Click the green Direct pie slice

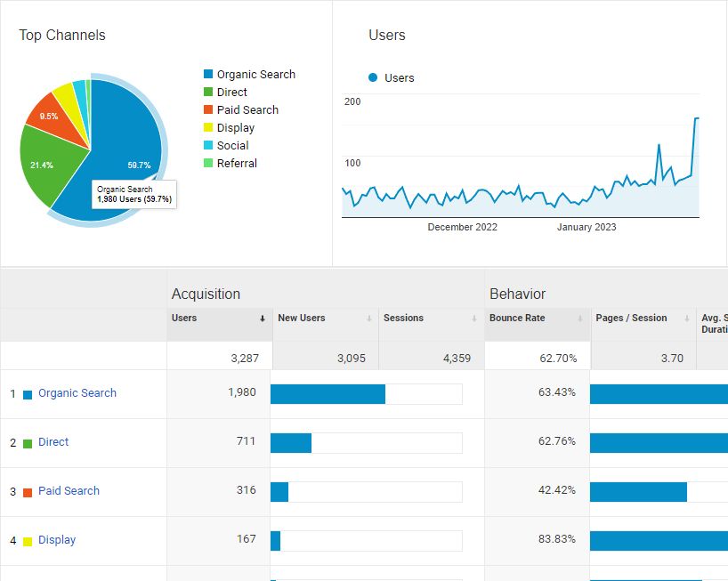[x=49, y=165]
